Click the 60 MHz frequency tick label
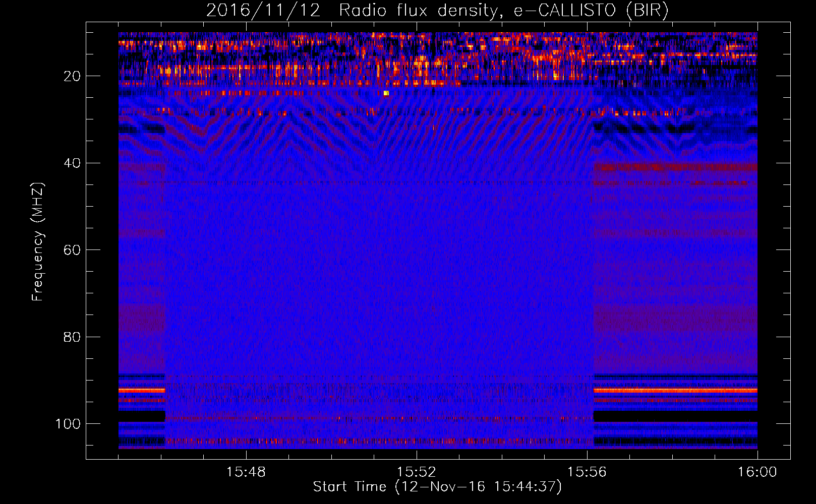Screen dimensions: 816x504 click(x=72, y=250)
